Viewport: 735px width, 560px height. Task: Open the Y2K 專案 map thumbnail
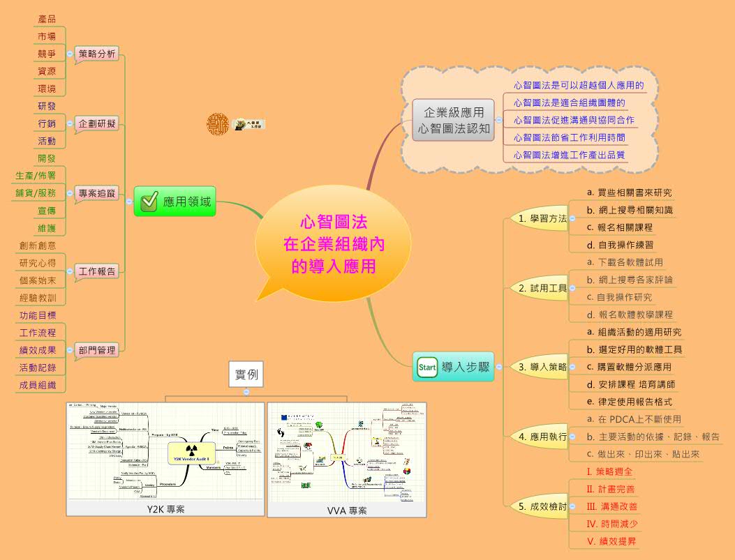[165, 453]
